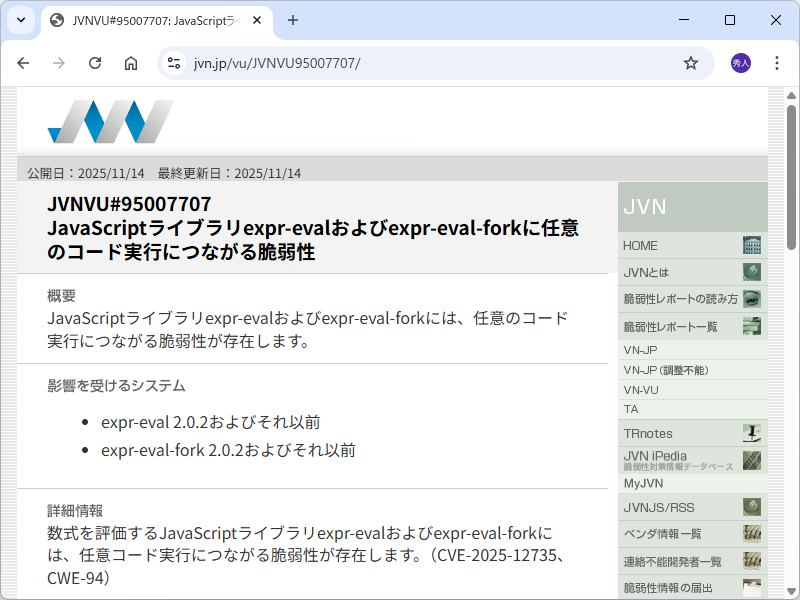This screenshot has width=800, height=600.
Task: Open a new tab with the plus button
Action: point(291,20)
